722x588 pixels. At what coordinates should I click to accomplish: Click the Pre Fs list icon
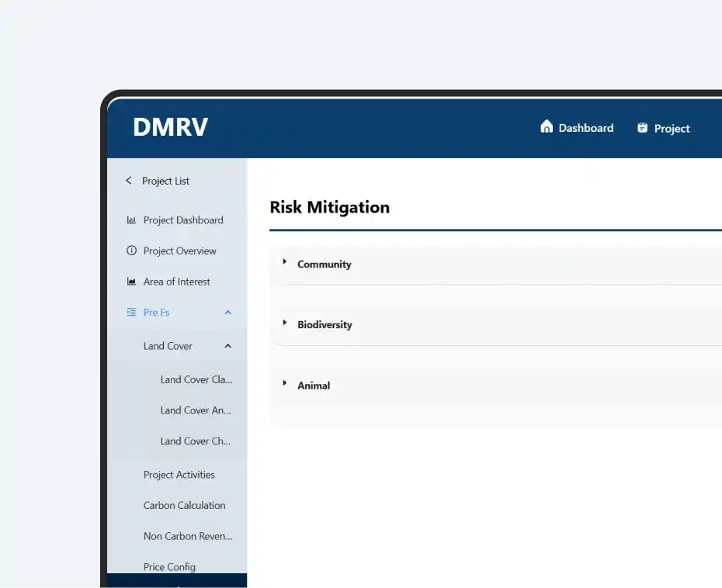tap(131, 312)
